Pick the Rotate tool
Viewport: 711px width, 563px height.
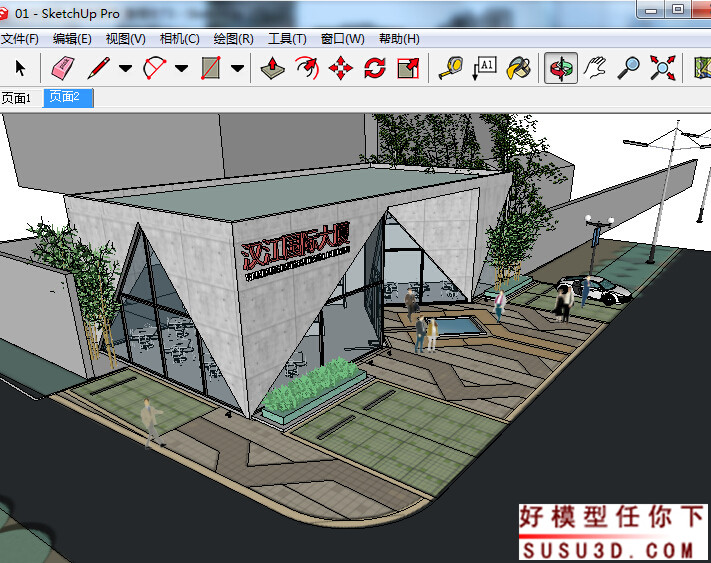375,68
